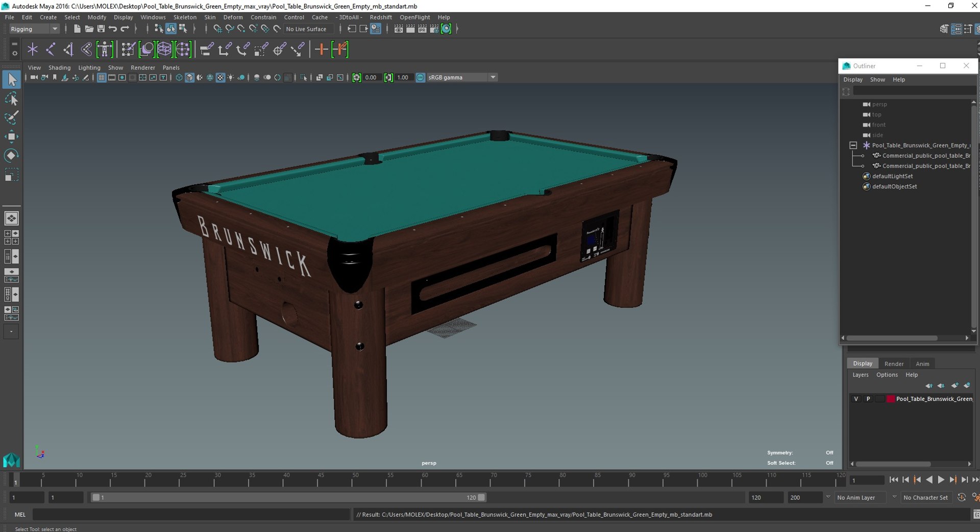
Task: Select the Create IK Handle shelf tool
Action: coord(68,50)
